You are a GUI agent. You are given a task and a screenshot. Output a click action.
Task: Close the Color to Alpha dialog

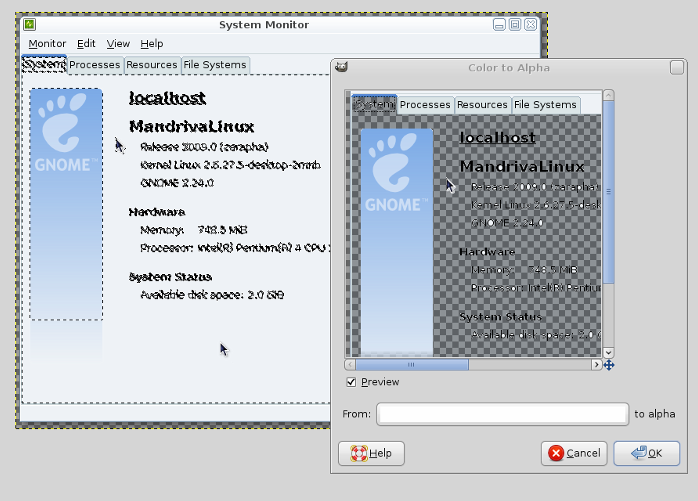coord(677,68)
